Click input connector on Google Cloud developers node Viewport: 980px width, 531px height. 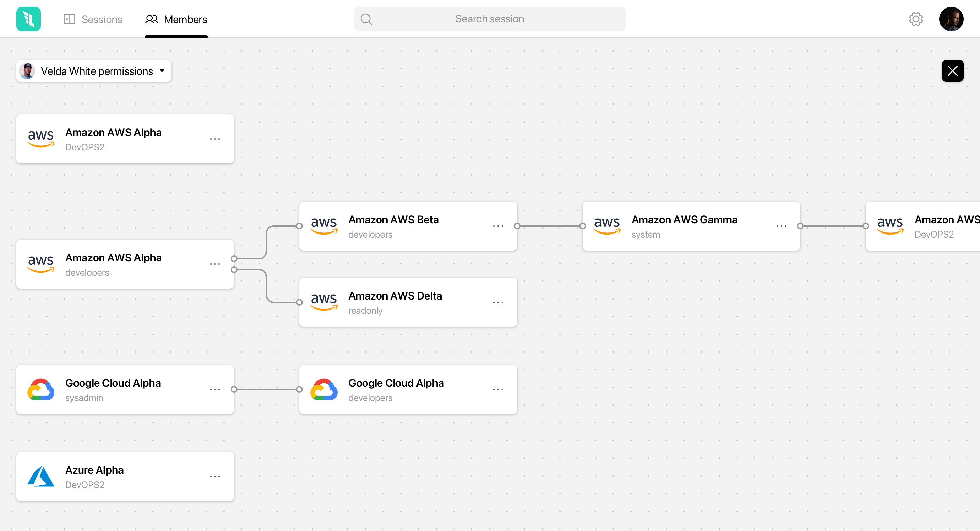[299, 389]
